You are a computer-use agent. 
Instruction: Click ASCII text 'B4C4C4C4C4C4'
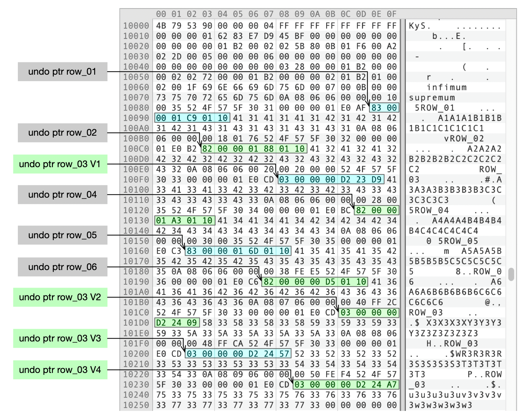tap(444, 231)
